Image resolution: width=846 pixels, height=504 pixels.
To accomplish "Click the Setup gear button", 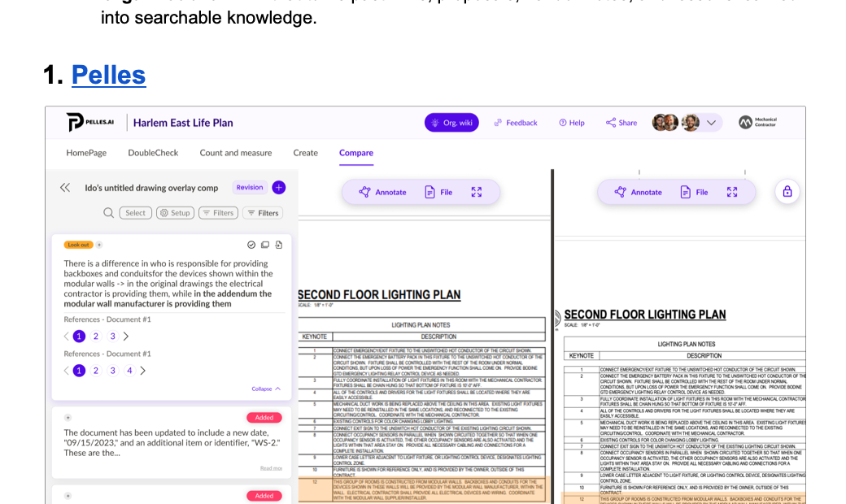I will 175,213.
